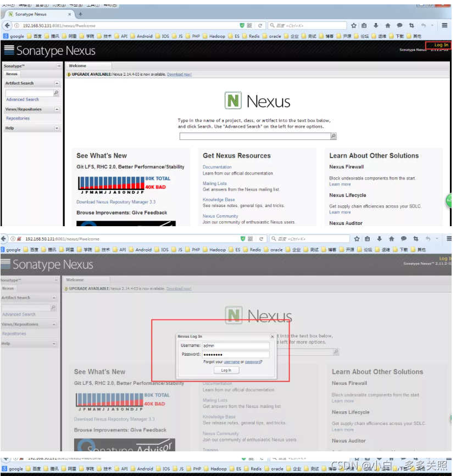Image resolution: width=456 pixels, height=476 pixels.
Task: Click home icon in upper browser toolbar
Action: click(x=388, y=26)
